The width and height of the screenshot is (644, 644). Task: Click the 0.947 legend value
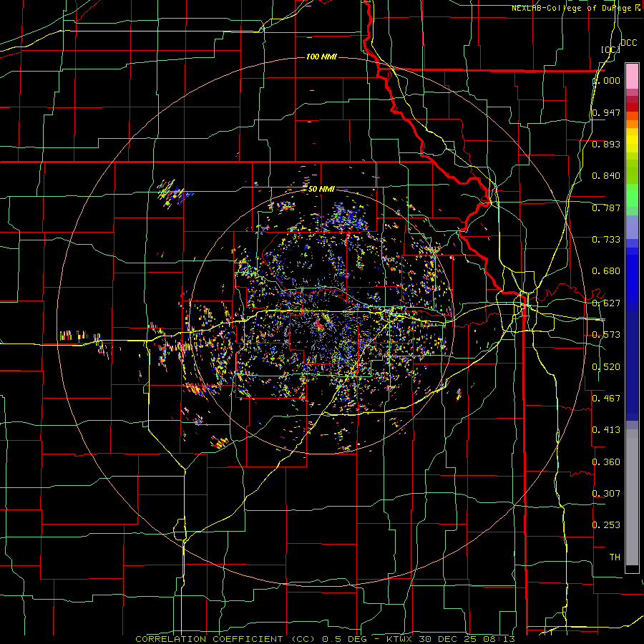[606, 112]
